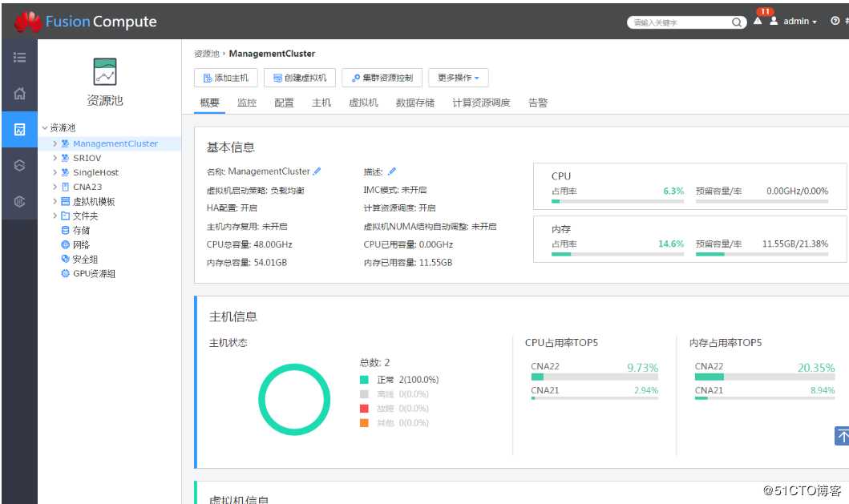
Task: Click CNA22 in CPU占用率TOP5 list
Action: tap(544, 366)
